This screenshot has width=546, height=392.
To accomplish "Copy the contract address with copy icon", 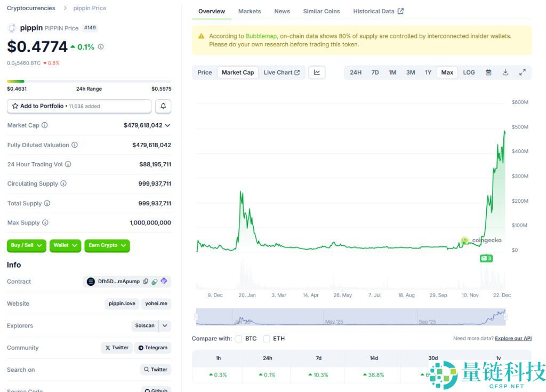I will pos(146,281).
